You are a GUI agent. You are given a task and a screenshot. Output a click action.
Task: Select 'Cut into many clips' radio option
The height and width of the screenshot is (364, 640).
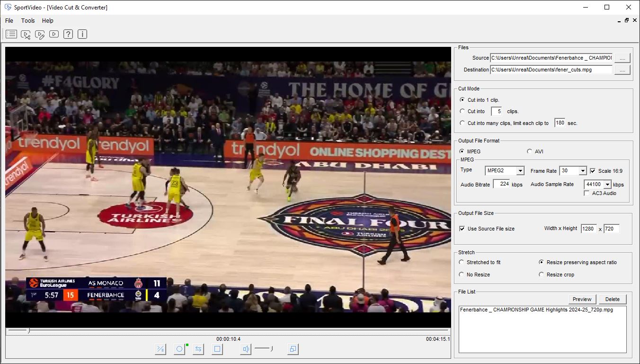pyautogui.click(x=462, y=123)
